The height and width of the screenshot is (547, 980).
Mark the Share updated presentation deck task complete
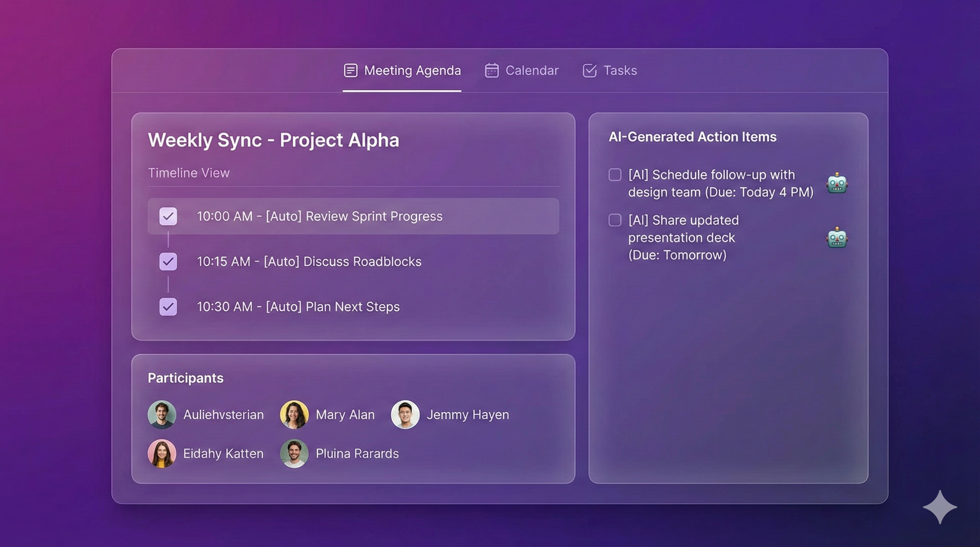[615, 220]
